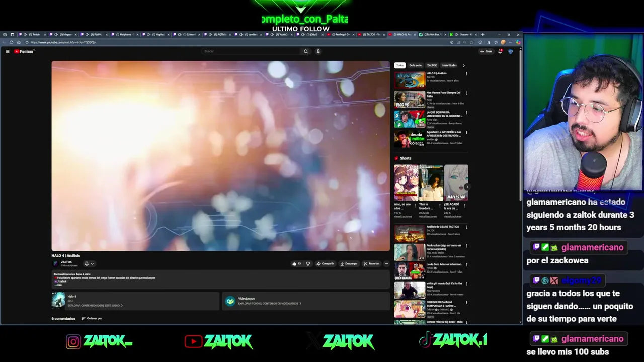The image size is (644, 362).
Task: Click the TikTok ZALTOK.1 overlay icon
Action: [425, 341]
